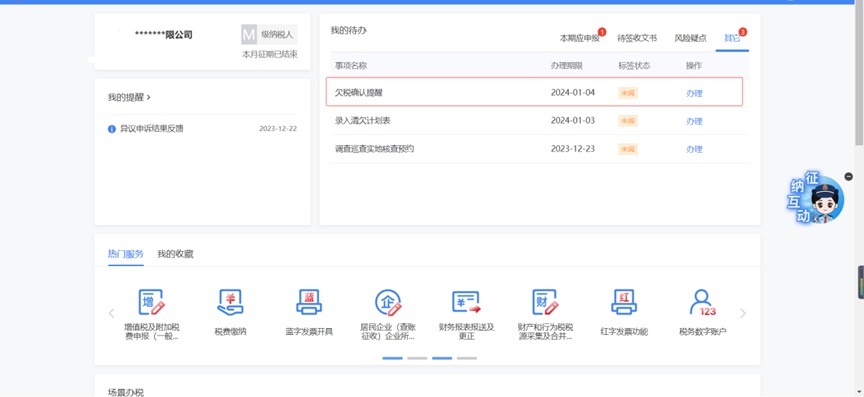Screen dimensions: 864x397
Task: Click the 未阅 tag on 调查巡查实地核查预约 row
Action: click(628, 149)
